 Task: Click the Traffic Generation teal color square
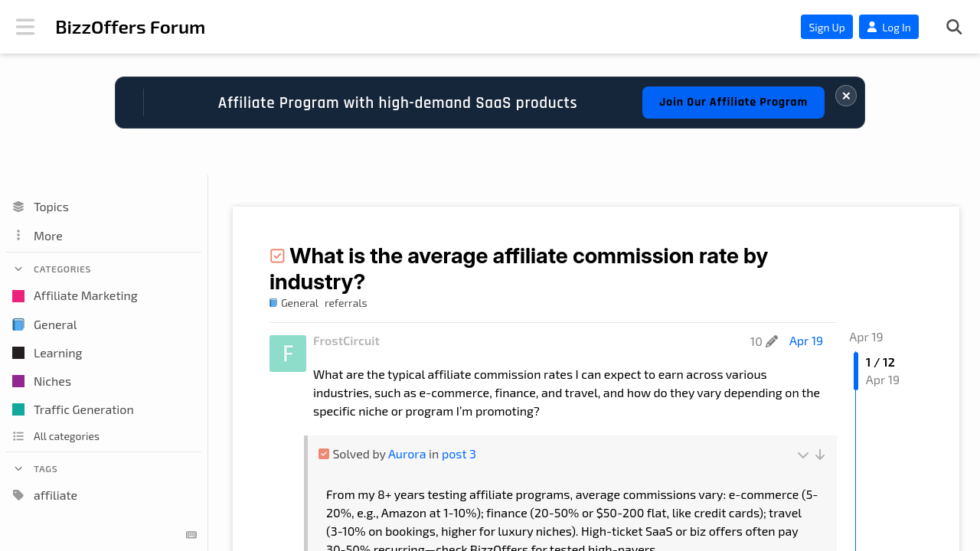18,410
